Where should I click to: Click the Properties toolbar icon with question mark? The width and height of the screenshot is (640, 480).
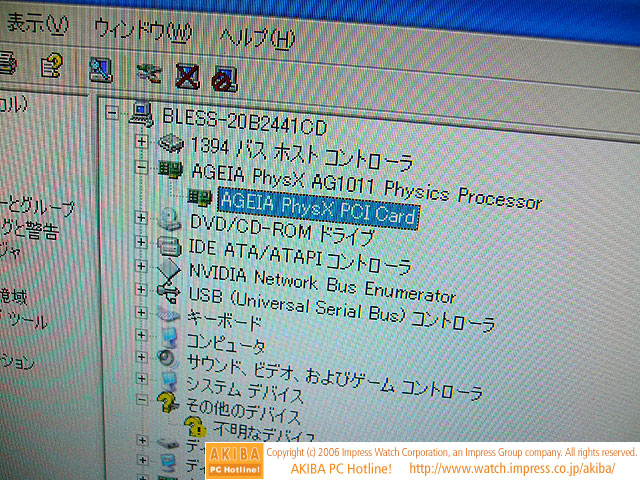tap(50, 66)
